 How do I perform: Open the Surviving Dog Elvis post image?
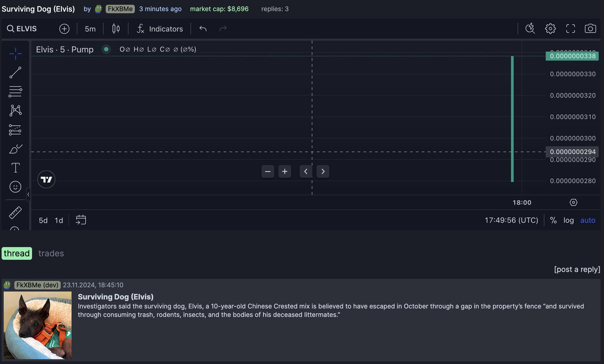pyautogui.click(x=38, y=325)
